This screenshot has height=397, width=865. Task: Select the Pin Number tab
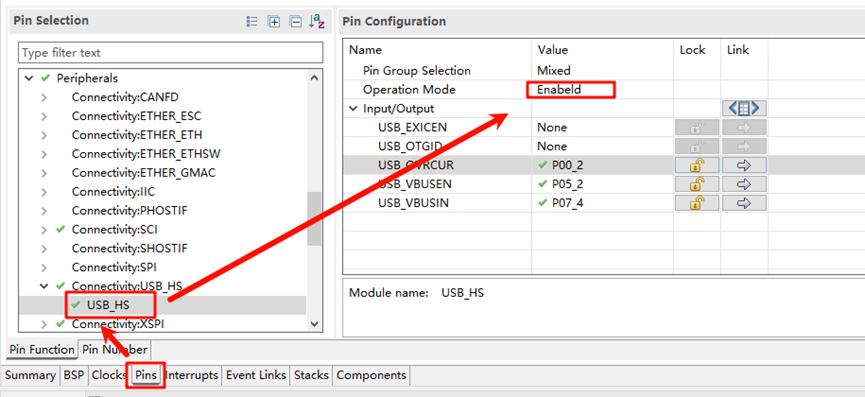pyautogui.click(x=114, y=350)
